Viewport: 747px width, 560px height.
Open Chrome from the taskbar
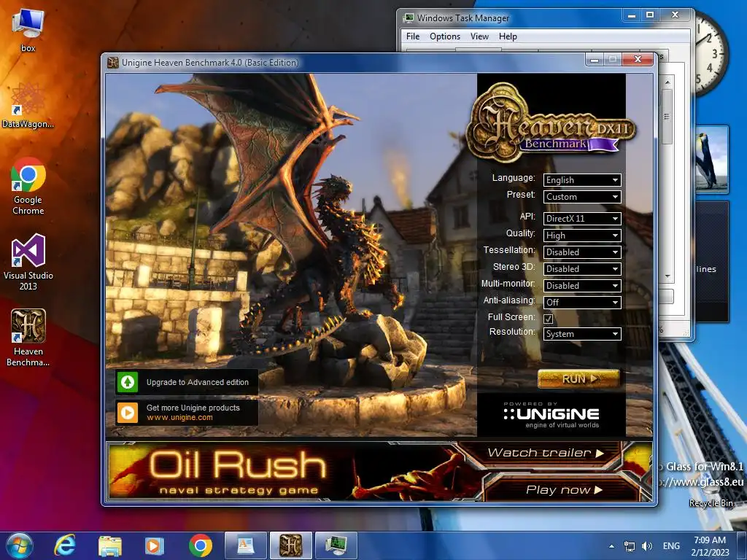point(201,545)
